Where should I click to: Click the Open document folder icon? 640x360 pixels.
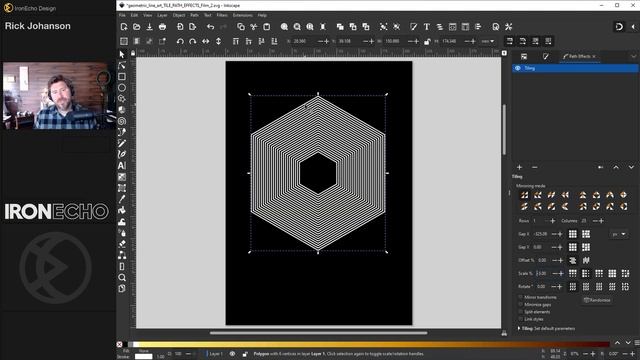tap(137, 27)
